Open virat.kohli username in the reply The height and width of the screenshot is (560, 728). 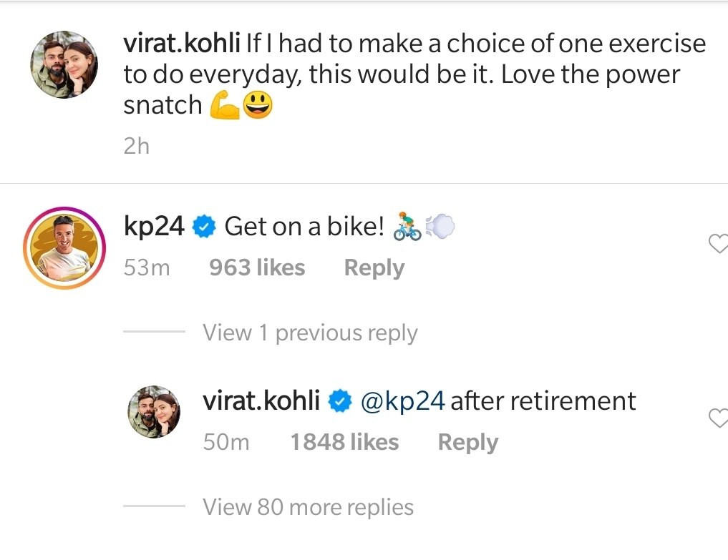click(x=261, y=401)
